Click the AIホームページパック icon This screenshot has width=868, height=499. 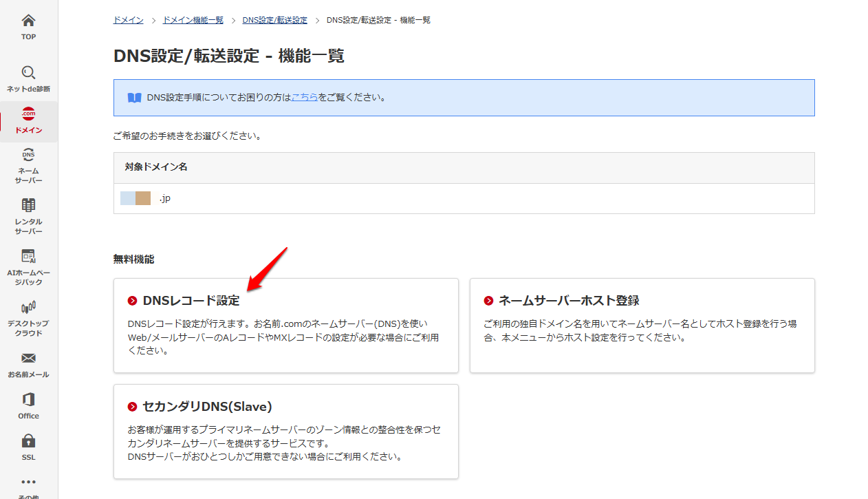(28, 256)
